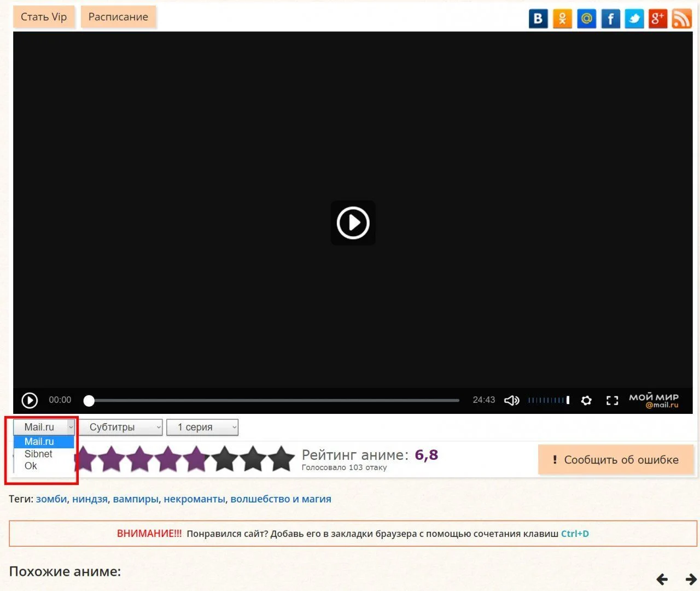Viewport: 700px width, 591px height.
Task: Click the 00:00 elapsed time text
Action: point(60,400)
